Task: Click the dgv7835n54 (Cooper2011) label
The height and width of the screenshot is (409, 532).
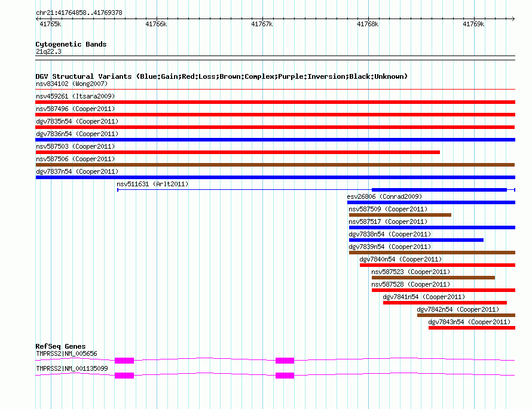Action: click(77, 121)
